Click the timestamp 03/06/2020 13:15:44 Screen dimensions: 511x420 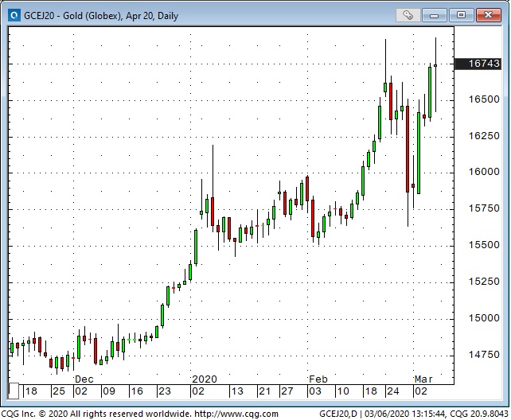[x=405, y=414]
